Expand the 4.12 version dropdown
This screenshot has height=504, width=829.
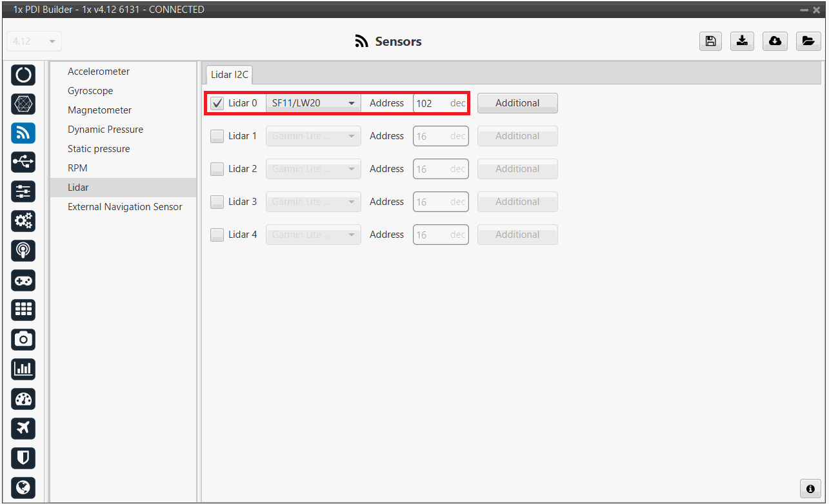(34, 41)
